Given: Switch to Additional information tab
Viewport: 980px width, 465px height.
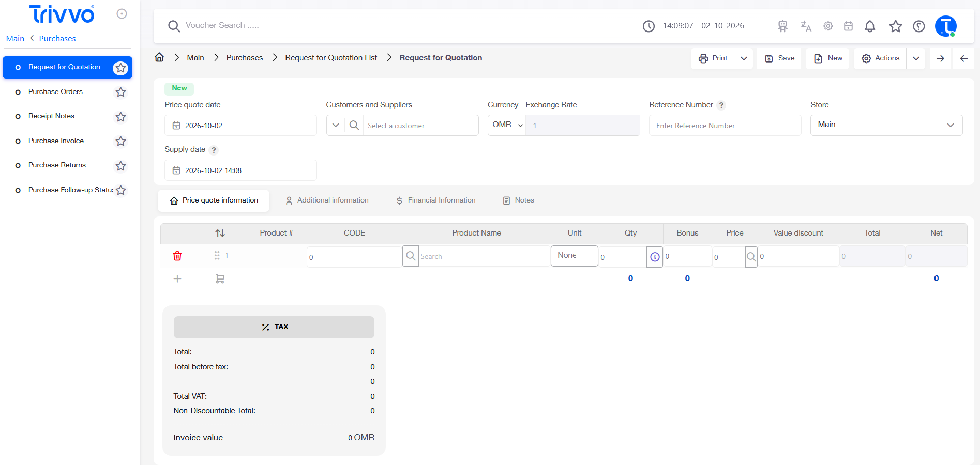Looking at the screenshot, I should (327, 200).
